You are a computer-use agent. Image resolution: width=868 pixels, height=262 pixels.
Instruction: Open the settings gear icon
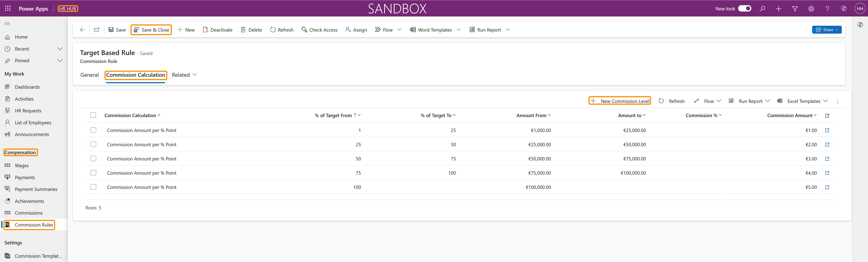coord(811,9)
